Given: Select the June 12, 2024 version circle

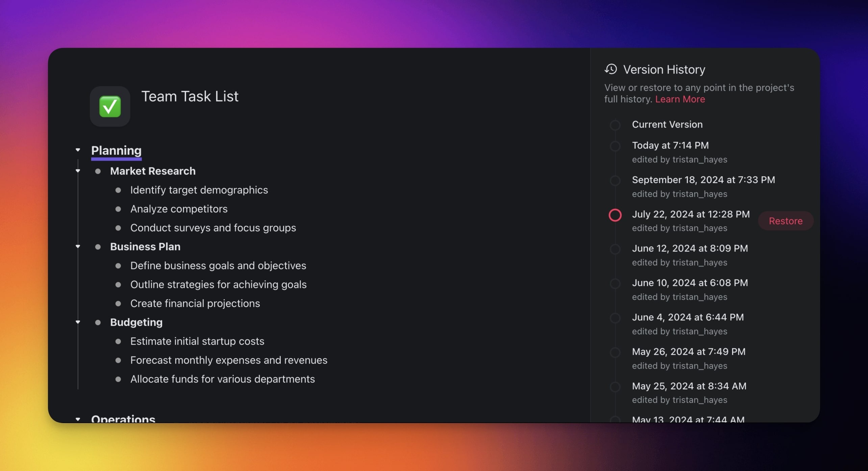Looking at the screenshot, I should [615, 249].
